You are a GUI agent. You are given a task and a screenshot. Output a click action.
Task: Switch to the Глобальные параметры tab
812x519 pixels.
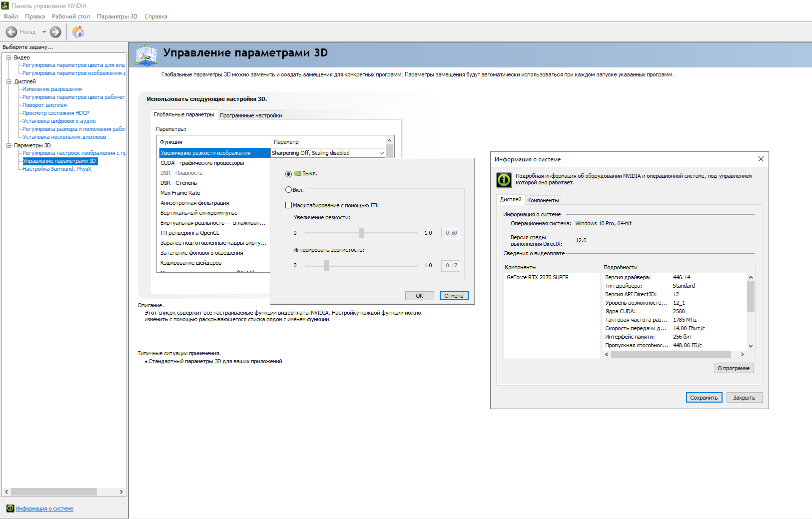184,114
